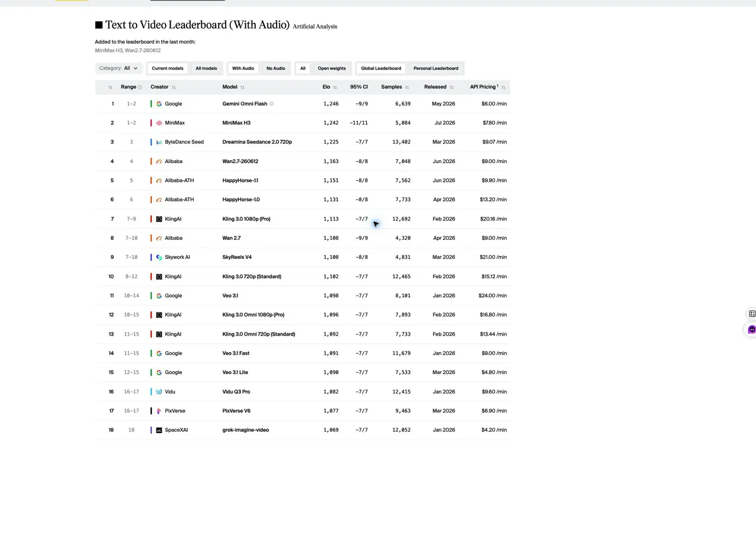The image size is (756, 540).
Task: Switch to the Global Leaderboard tab
Action: point(381,69)
